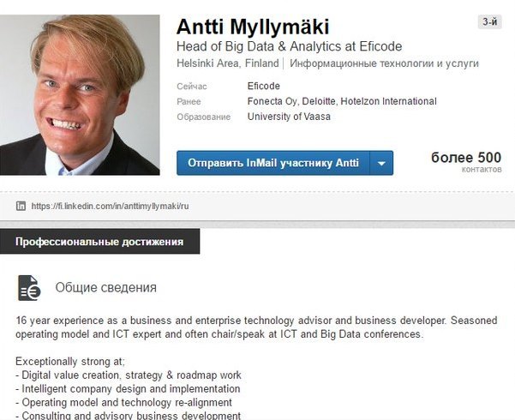The width and height of the screenshot is (515, 420).
Task: Select Hotelzon International company link
Action: coord(389,101)
